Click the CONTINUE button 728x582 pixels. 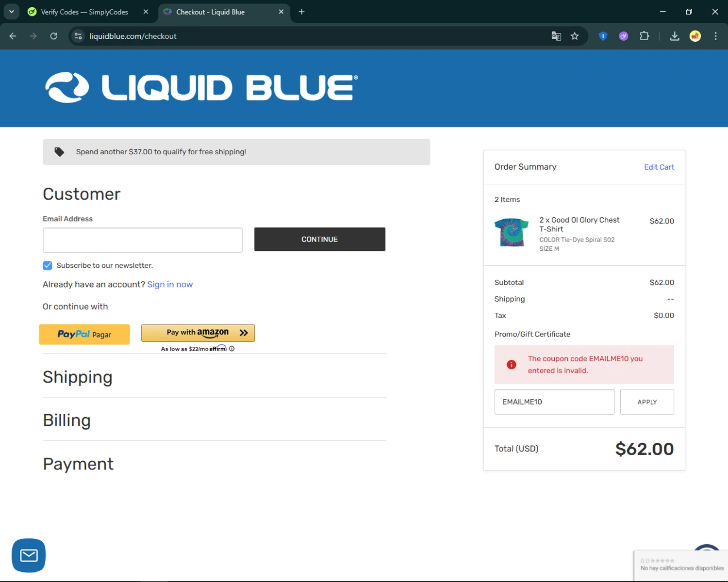pyautogui.click(x=320, y=239)
